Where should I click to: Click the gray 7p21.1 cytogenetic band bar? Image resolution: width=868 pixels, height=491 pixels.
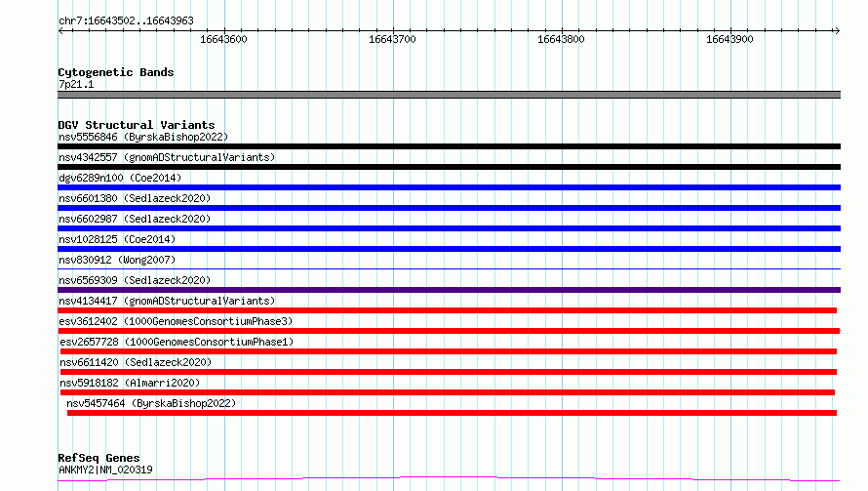tap(449, 95)
